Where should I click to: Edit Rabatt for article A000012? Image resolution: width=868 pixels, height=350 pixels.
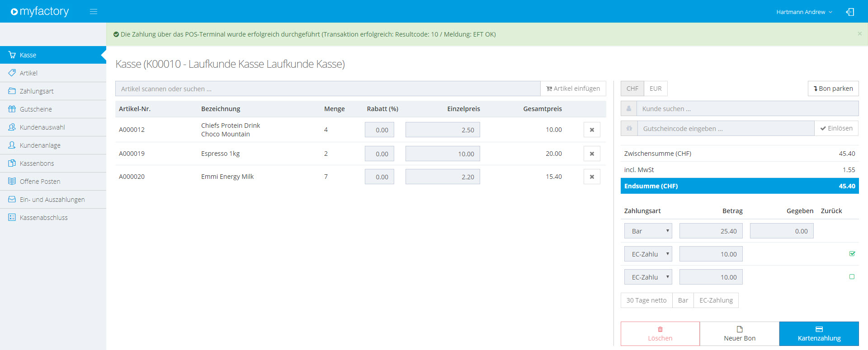coord(379,130)
